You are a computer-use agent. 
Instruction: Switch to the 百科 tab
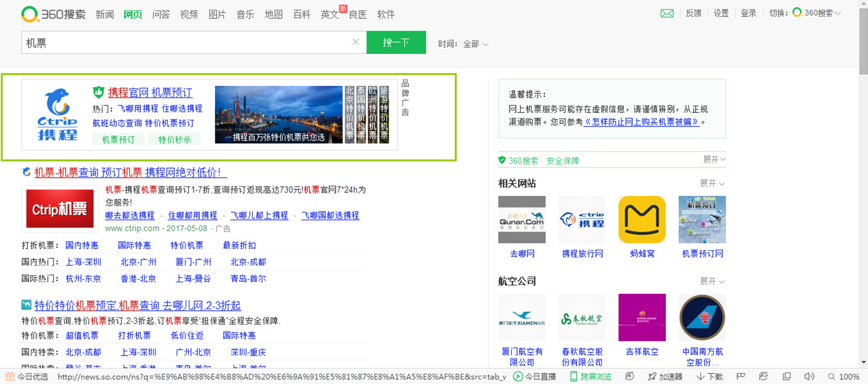click(302, 15)
